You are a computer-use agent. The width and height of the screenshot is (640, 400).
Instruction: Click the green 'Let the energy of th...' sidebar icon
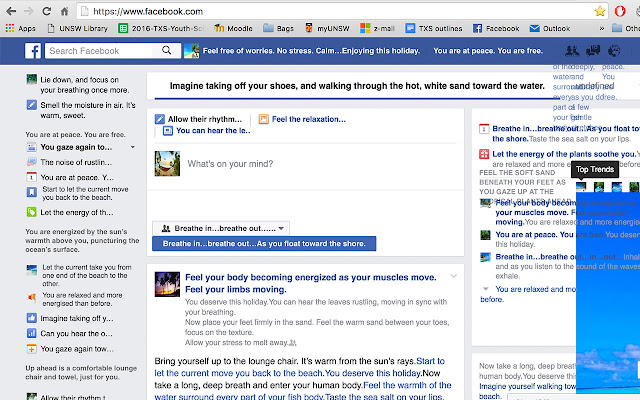[x=32, y=213]
